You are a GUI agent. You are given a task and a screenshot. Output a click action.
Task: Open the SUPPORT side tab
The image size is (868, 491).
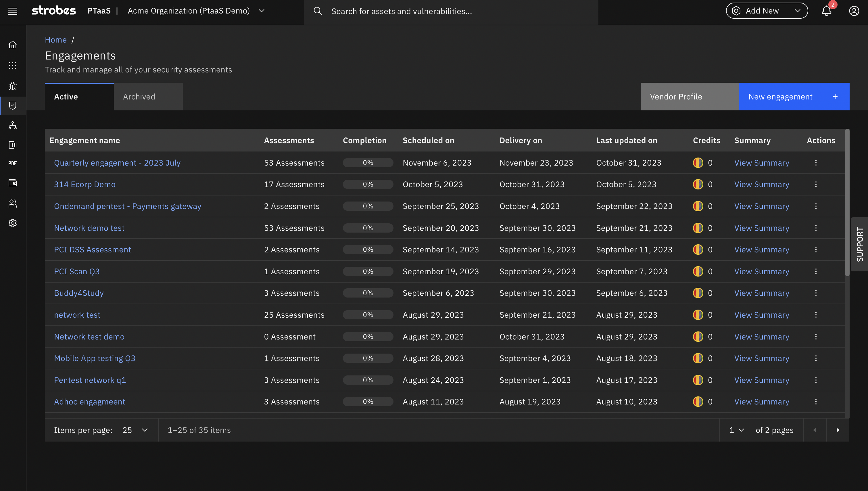(x=860, y=244)
